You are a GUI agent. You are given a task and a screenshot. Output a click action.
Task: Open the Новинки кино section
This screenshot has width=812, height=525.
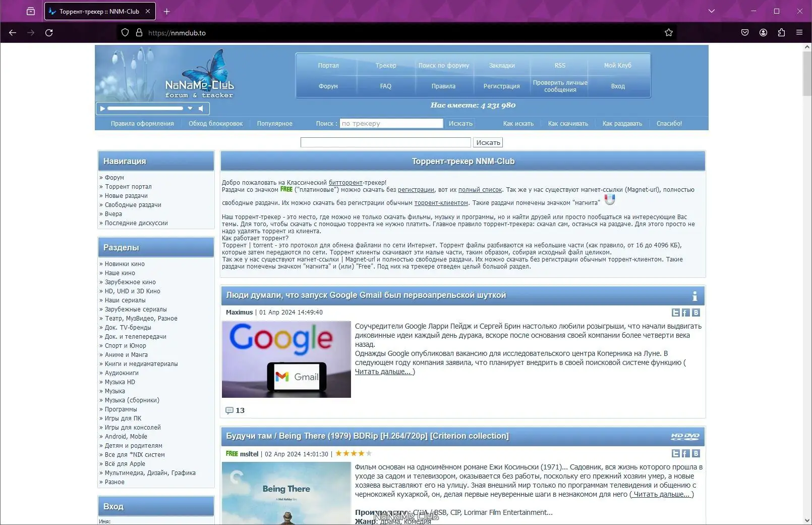(125, 264)
